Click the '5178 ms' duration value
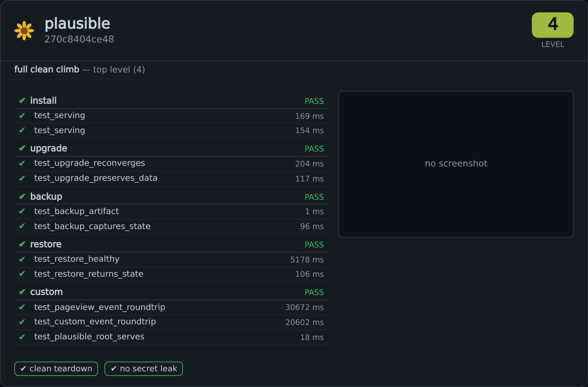Viewport: 588px width, 387px height. click(x=307, y=260)
